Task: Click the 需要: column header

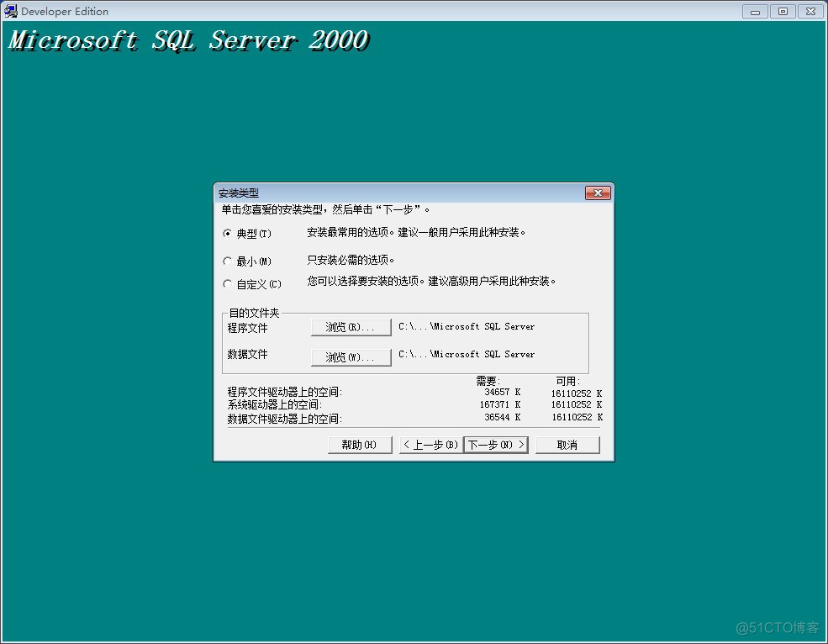Action: click(x=488, y=381)
